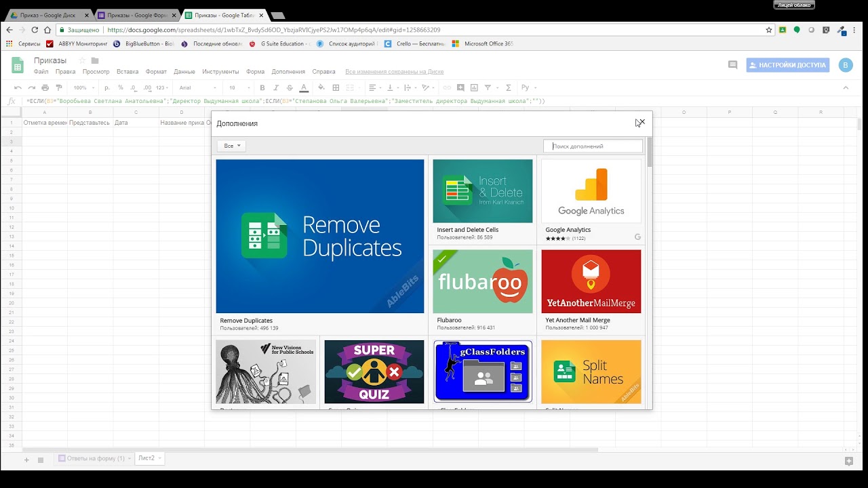This screenshot has width=868, height=488.
Task: Open number format 123 dropdown
Action: tap(162, 87)
